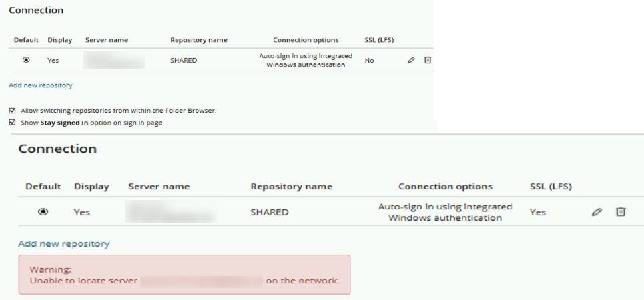The height and width of the screenshot is (300, 644).
Task: Click Add new repository link above the checkboxes
Action: tap(41, 85)
